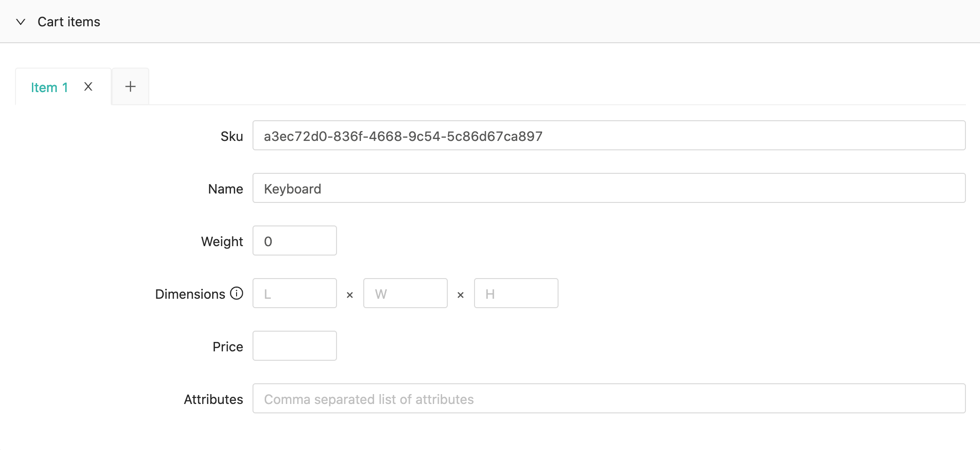980x450 pixels.
Task: Click the Length (L) dimension field
Action: tap(295, 293)
